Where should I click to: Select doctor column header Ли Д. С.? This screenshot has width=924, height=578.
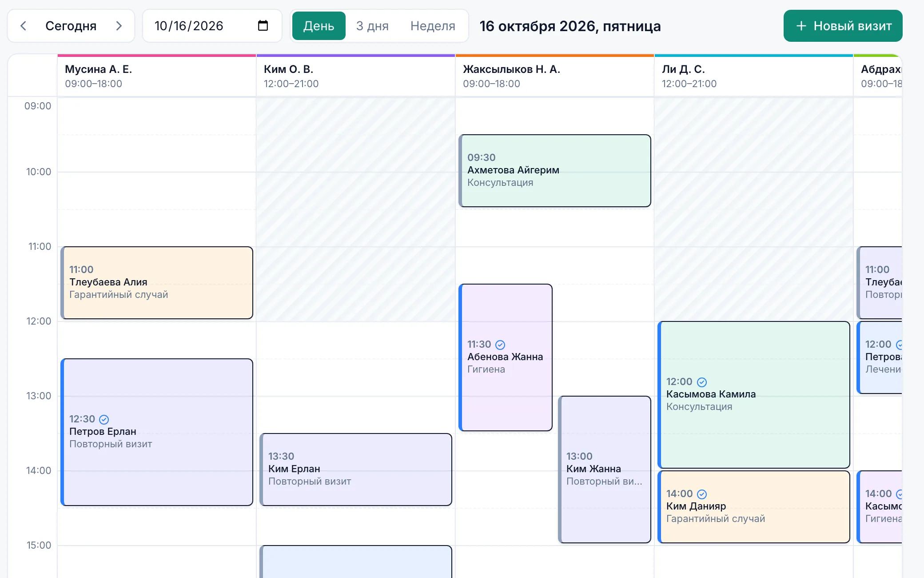coord(754,76)
